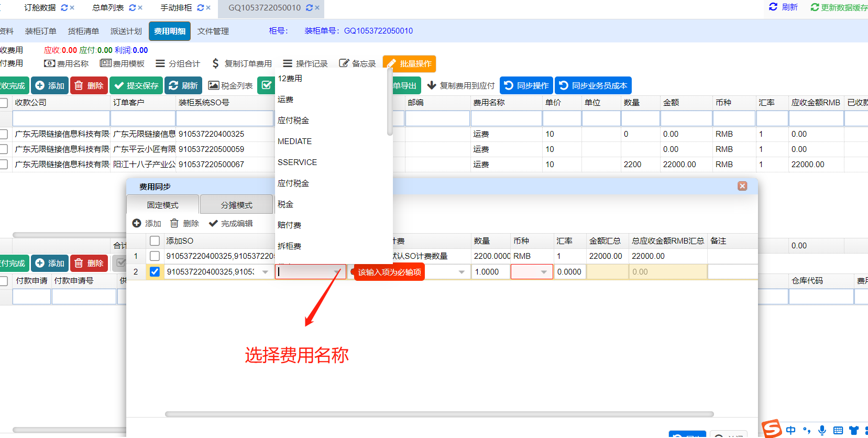Click the 同步操作 button

point(526,85)
